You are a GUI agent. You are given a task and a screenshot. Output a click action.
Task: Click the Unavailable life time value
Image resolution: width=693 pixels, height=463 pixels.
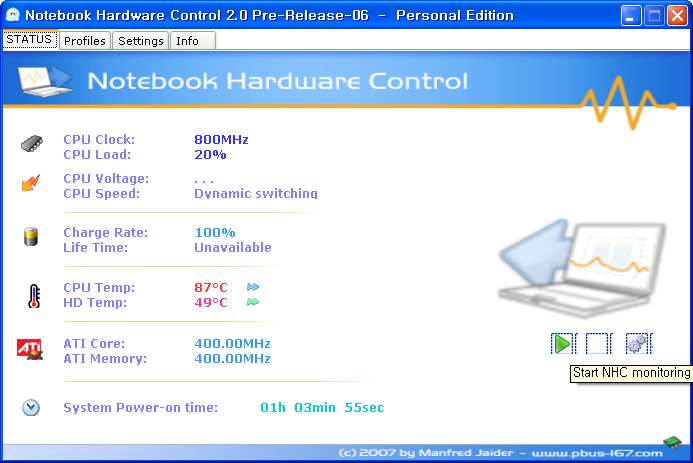(x=233, y=247)
